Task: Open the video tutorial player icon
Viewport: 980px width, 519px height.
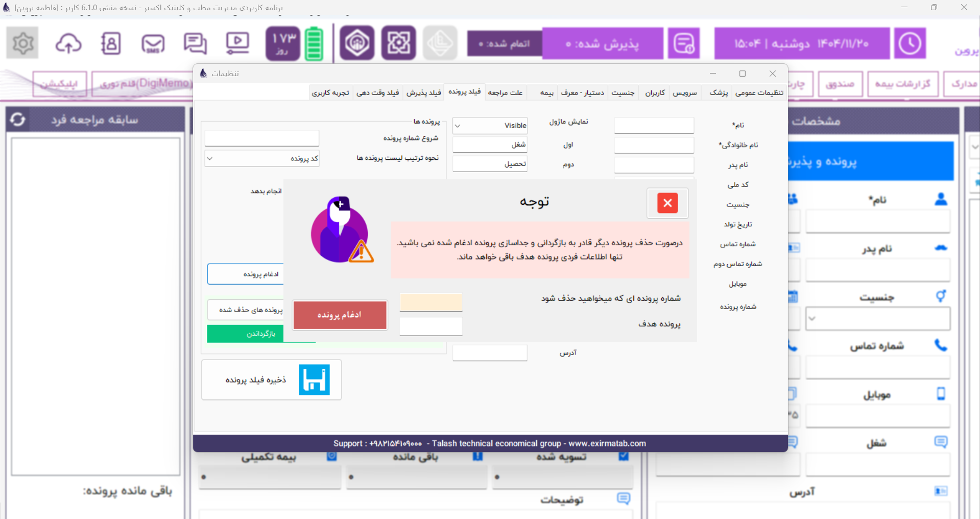Action: coord(237,43)
